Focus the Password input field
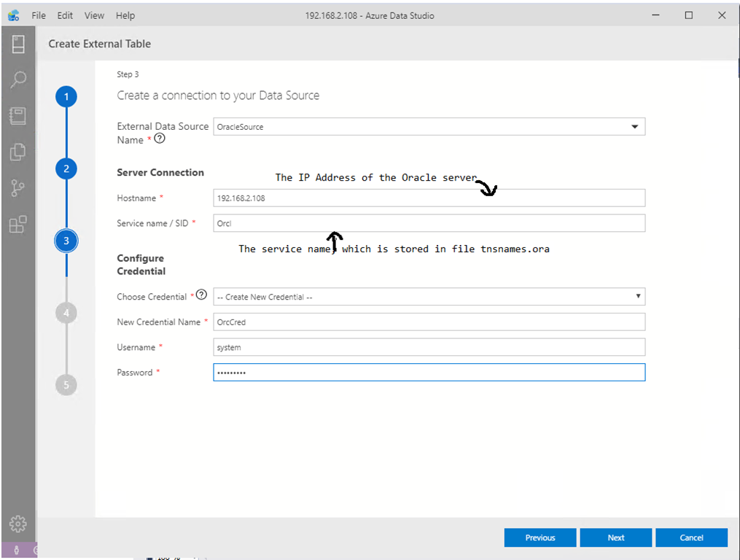The width and height of the screenshot is (740, 560). pyautogui.click(x=429, y=373)
